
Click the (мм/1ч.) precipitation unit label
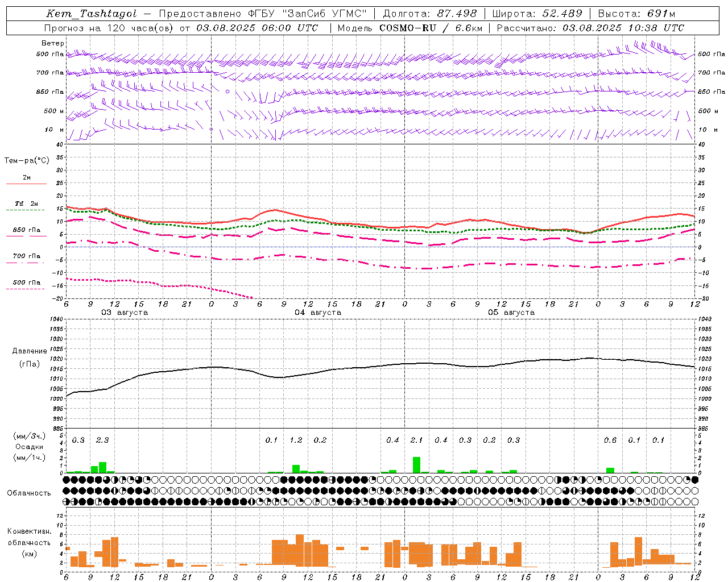(x=30, y=458)
